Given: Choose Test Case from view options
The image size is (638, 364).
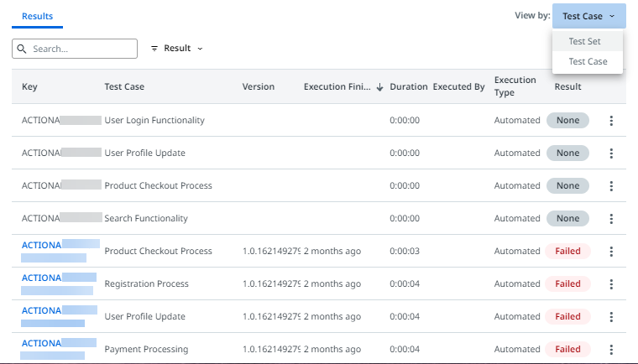Looking at the screenshot, I should pyautogui.click(x=588, y=61).
